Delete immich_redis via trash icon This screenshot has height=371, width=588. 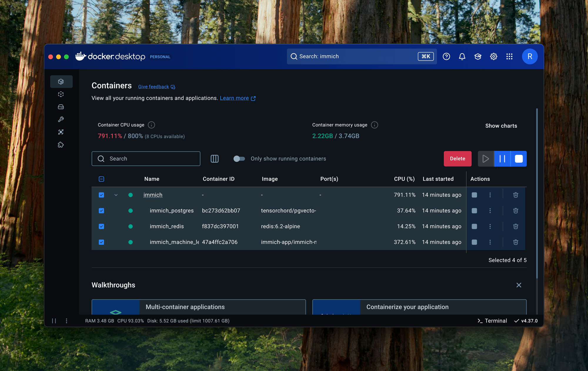516,226
